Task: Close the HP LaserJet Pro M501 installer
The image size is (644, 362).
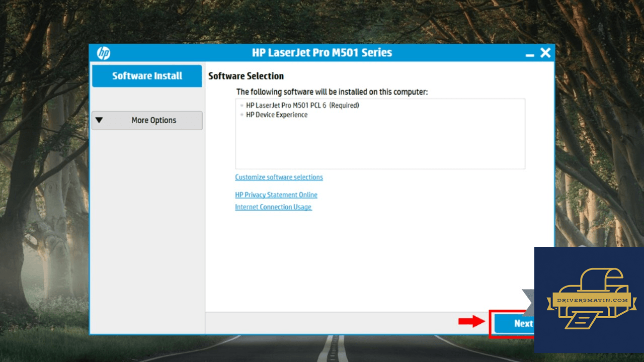Action: [545, 53]
